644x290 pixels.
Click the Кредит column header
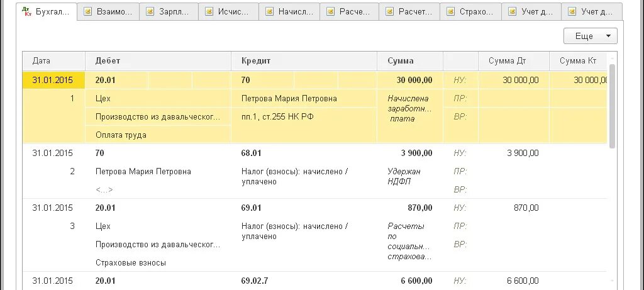(304, 61)
